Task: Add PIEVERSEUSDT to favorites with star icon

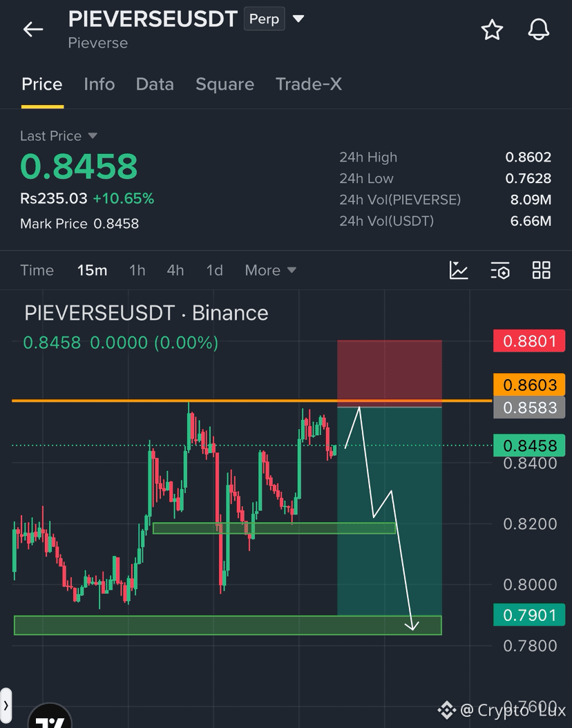Action: coord(492,30)
